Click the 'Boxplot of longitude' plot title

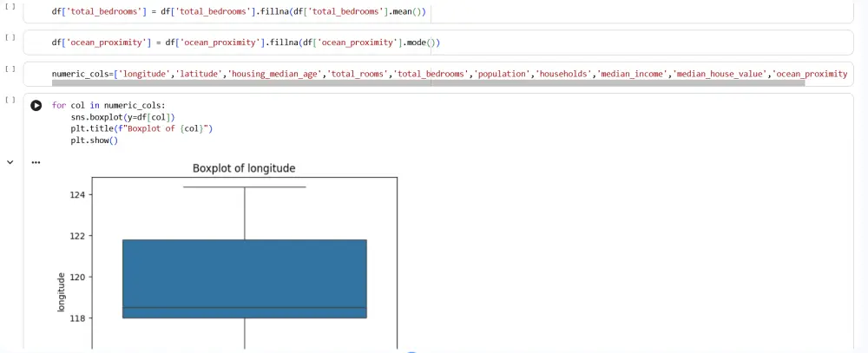pos(244,168)
